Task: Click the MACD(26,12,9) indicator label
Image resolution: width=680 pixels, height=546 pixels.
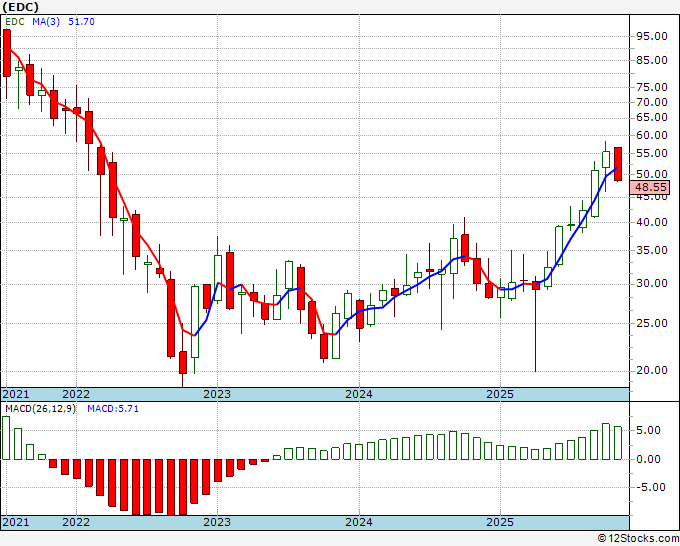Action: click(x=40, y=409)
